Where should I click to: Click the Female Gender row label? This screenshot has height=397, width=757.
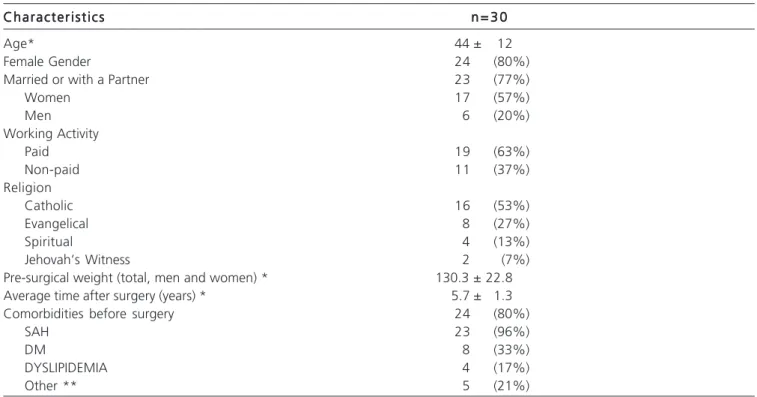coord(47,62)
